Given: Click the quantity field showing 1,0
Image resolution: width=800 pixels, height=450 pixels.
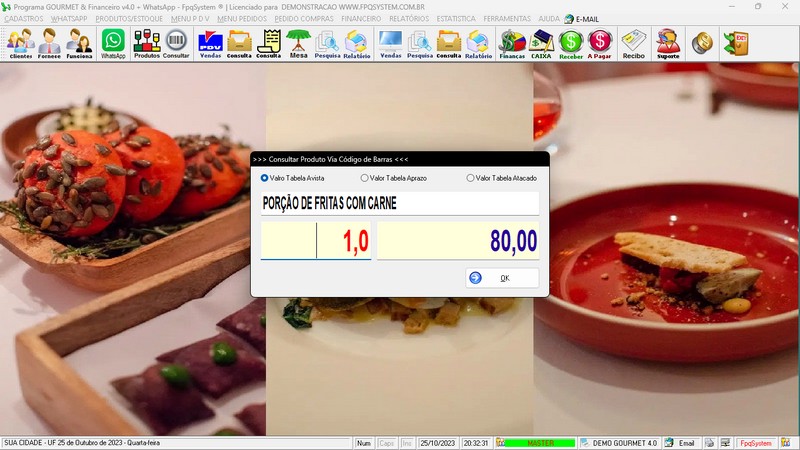Looking at the screenshot, I should (x=316, y=240).
